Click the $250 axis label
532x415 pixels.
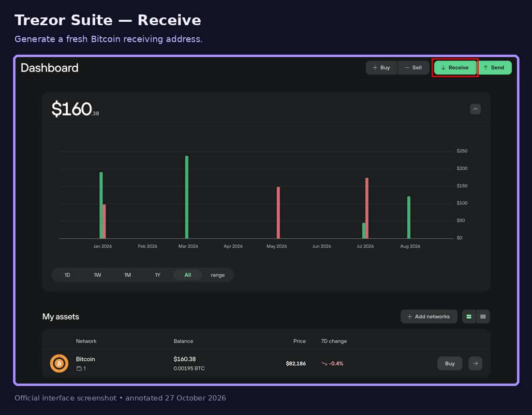[x=462, y=151]
